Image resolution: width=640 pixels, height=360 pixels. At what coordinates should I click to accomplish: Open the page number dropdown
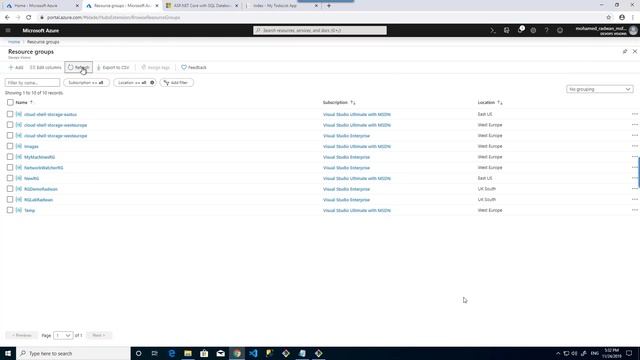[63, 335]
